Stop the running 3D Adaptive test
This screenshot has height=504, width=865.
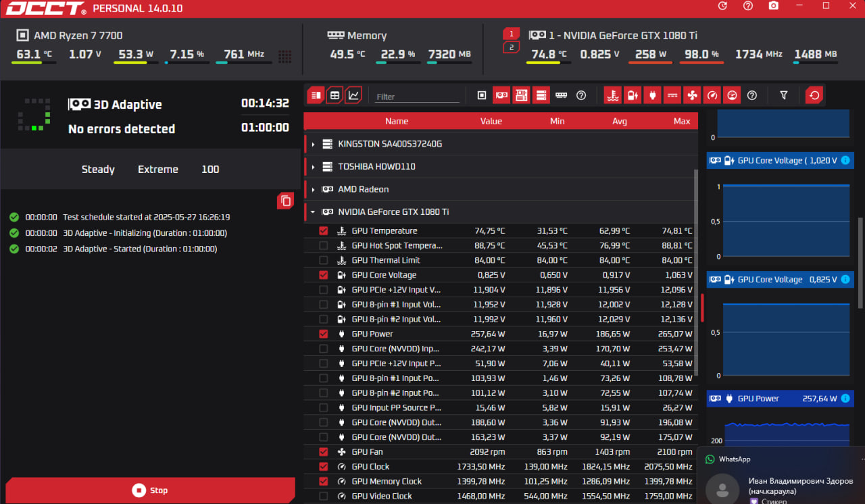coord(150,490)
